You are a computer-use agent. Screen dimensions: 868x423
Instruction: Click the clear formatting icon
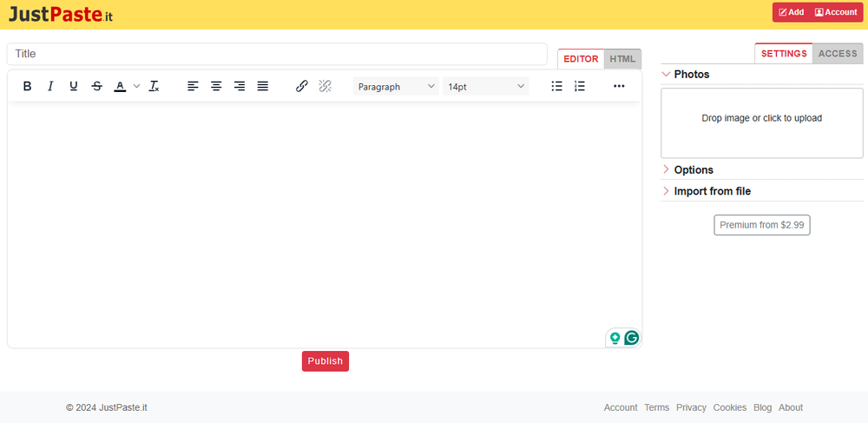coord(155,86)
